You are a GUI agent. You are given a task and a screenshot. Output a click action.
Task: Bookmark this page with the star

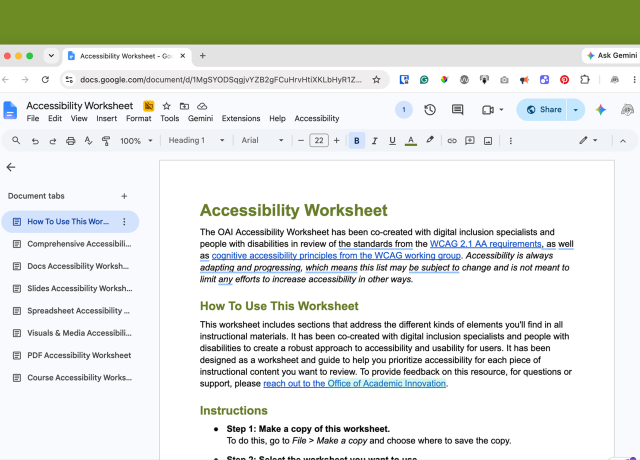[376, 80]
